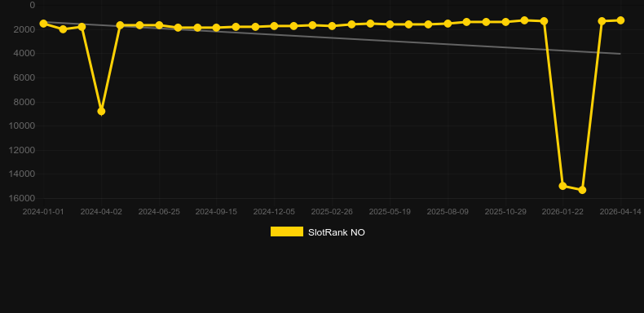Click the data point above 2024-09-15

click(x=217, y=28)
